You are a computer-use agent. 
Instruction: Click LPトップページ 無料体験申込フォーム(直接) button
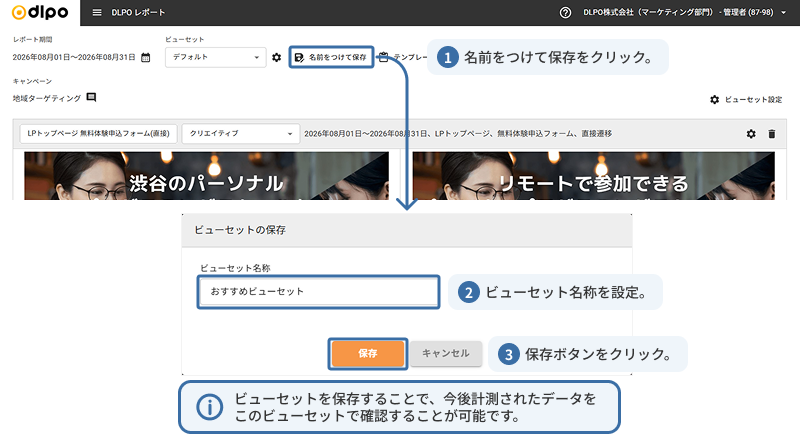click(98, 134)
